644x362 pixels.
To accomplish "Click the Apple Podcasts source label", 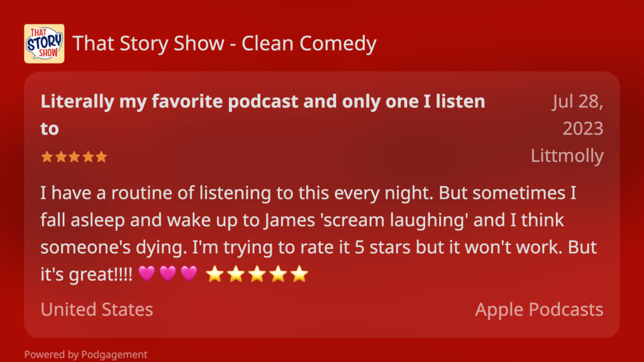I will (539, 309).
